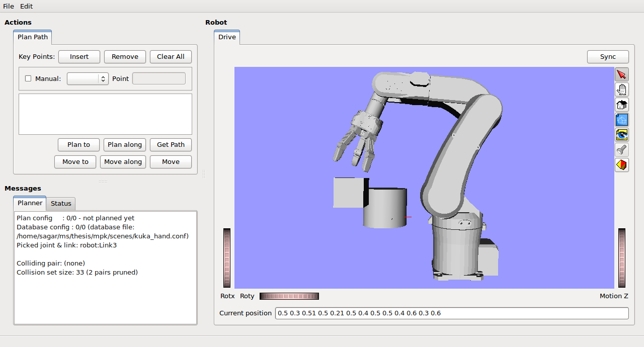Activate the hand view-mode tool
Screen dimensions: 644x347
pos(622,90)
